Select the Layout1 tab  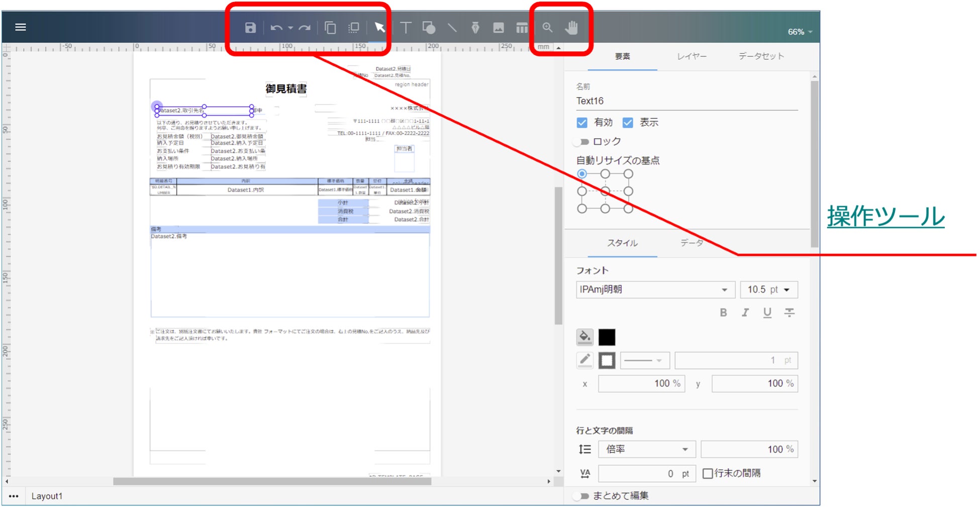point(47,496)
